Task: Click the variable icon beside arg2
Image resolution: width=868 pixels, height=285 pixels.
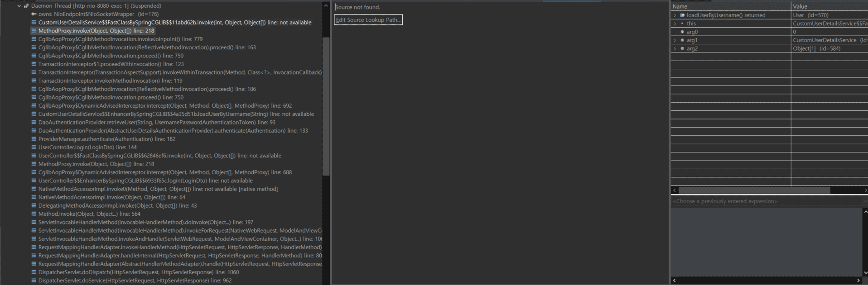Action: point(682,48)
